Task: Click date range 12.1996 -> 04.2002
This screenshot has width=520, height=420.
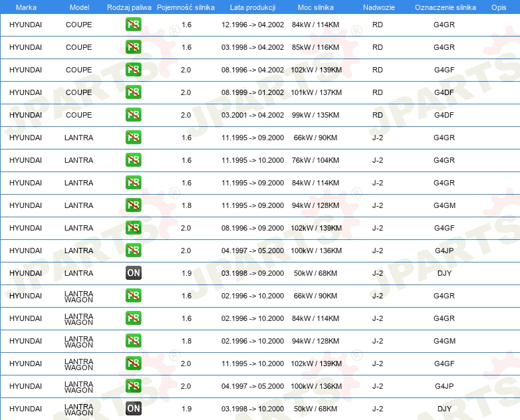Action: [253, 25]
